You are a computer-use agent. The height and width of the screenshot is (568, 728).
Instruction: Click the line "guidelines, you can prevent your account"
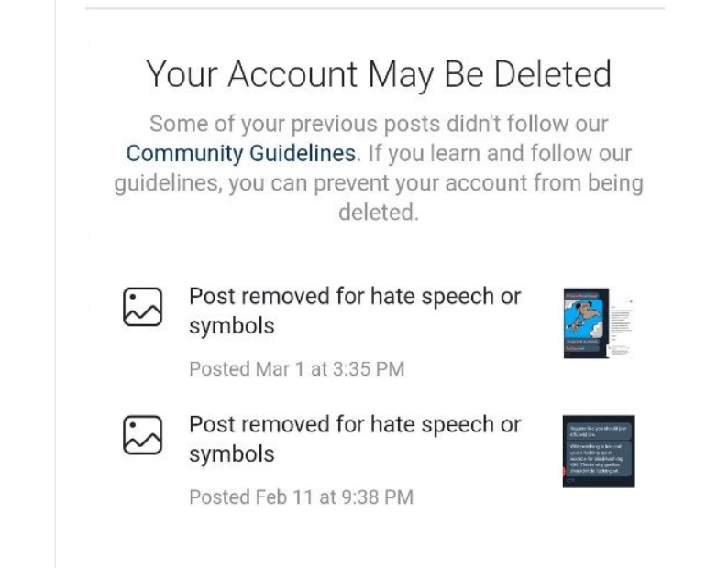click(x=379, y=183)
